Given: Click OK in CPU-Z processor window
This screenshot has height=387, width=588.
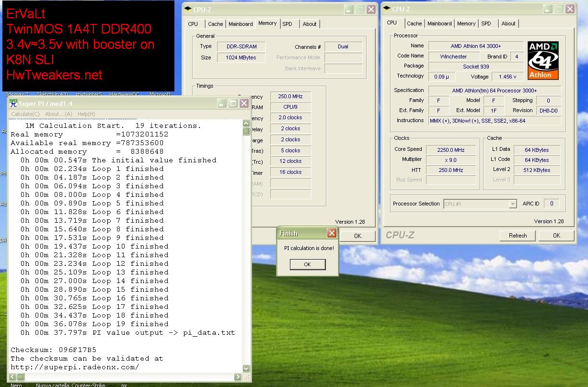Looking at the screenshot, I should point(556,236).
